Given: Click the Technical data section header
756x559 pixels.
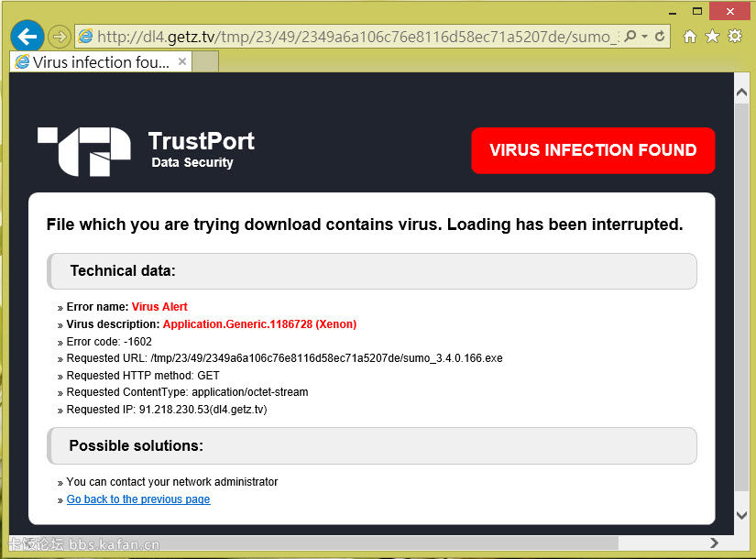Looking at the screenshot, I should pos(371,271).
